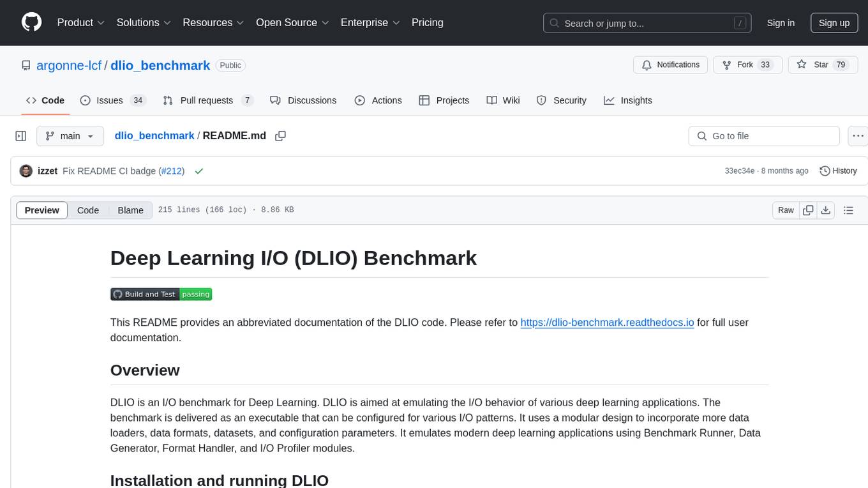The image size is (868, 488).
Task: Open the Raw file view
Action: pos(786,210)
